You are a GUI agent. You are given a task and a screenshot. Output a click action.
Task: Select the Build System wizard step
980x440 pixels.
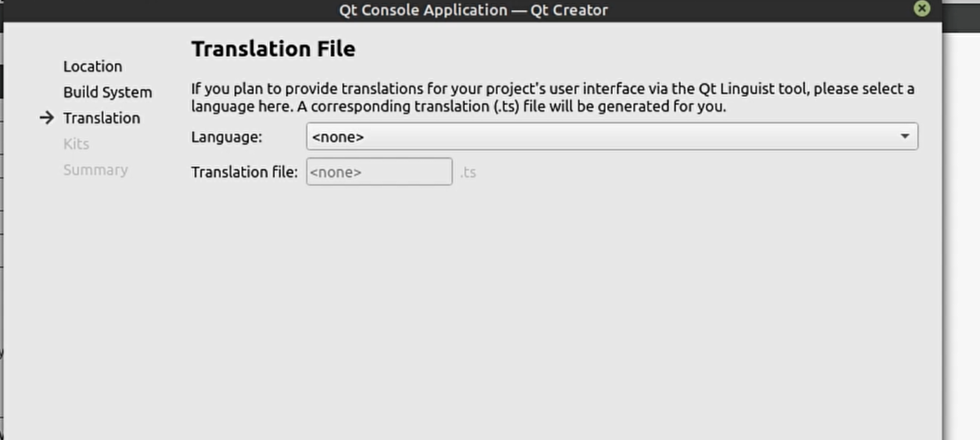(107, 92)
